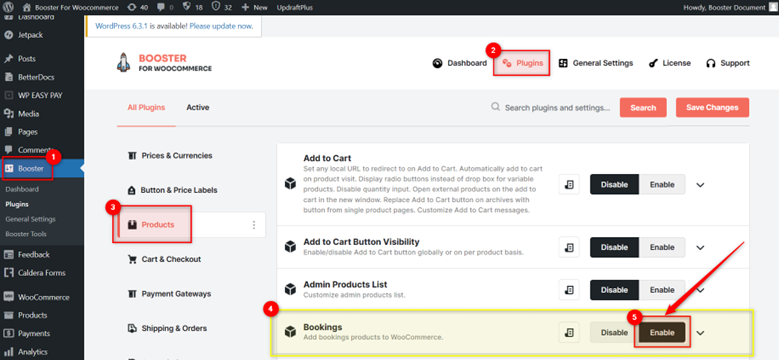Click the Please update now link

point(221,26)
